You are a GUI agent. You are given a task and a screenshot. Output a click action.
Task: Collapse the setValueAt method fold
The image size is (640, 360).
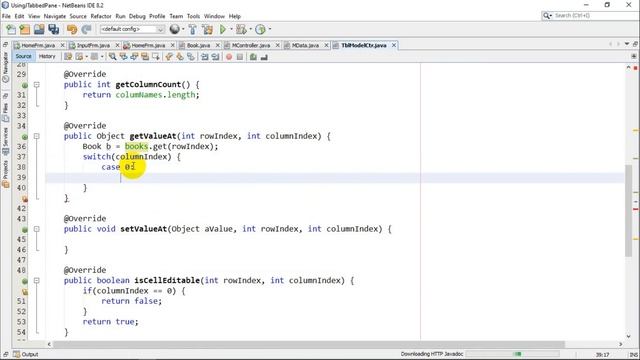pos(37,229)
